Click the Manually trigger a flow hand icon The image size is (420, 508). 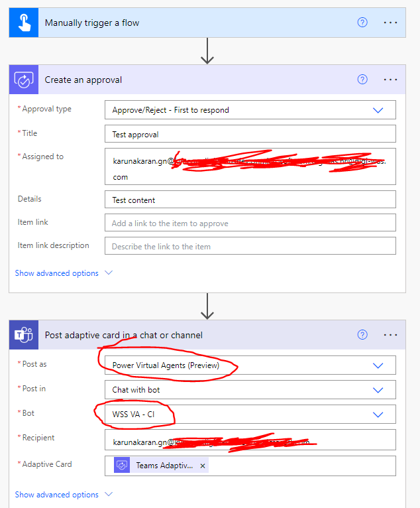[x=24, y=23]
